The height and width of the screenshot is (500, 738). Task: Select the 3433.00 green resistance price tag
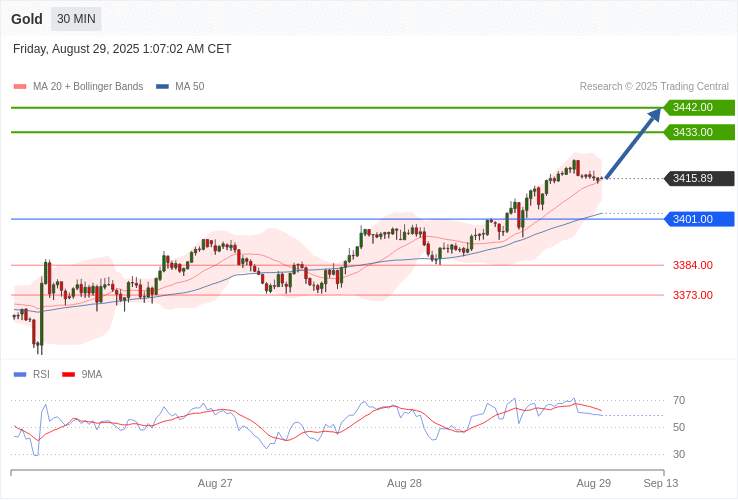[698, 132]
